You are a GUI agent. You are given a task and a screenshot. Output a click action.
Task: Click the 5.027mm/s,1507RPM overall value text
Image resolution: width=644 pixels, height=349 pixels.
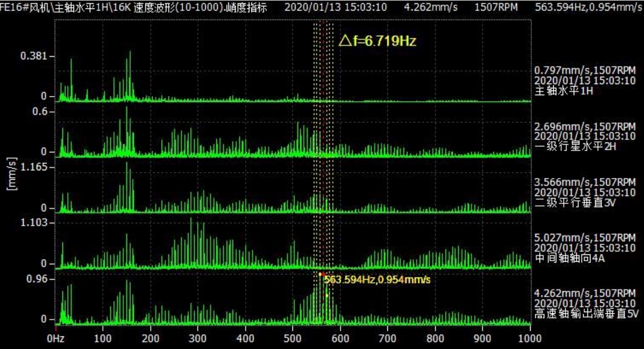click(585, 238)
